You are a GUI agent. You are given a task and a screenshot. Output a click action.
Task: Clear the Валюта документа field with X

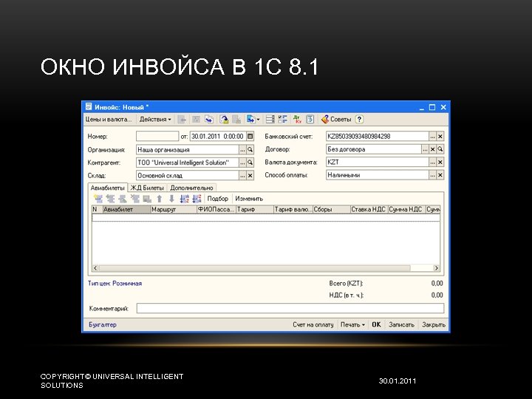[440, 162]
